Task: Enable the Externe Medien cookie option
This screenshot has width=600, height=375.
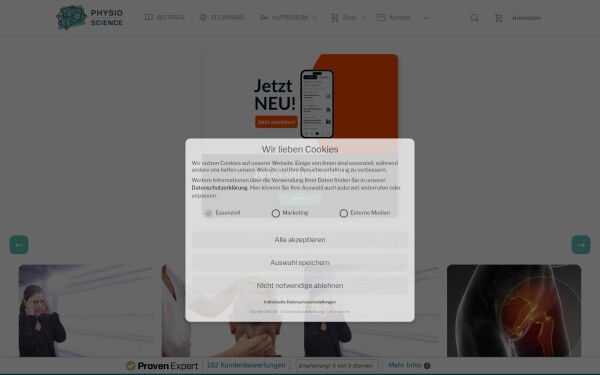Action: pos(344,213)
